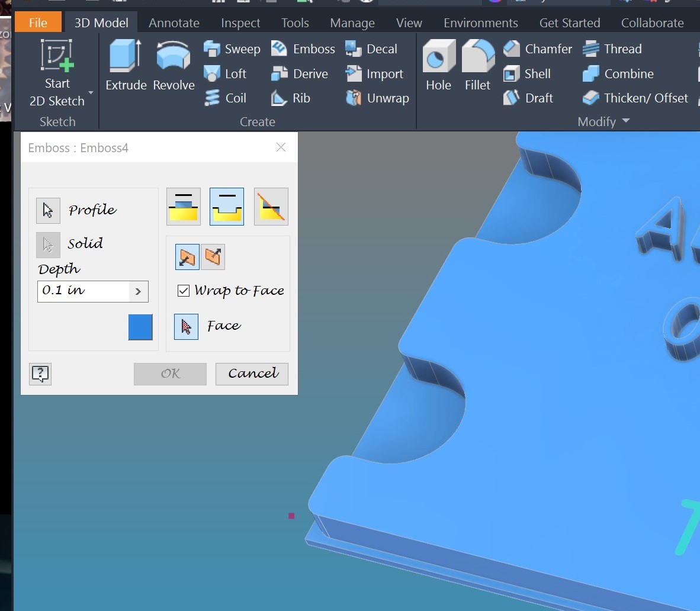Edit the Depth 0.1 in field
The height and width of the screenshot is (611, 700).
84,291
